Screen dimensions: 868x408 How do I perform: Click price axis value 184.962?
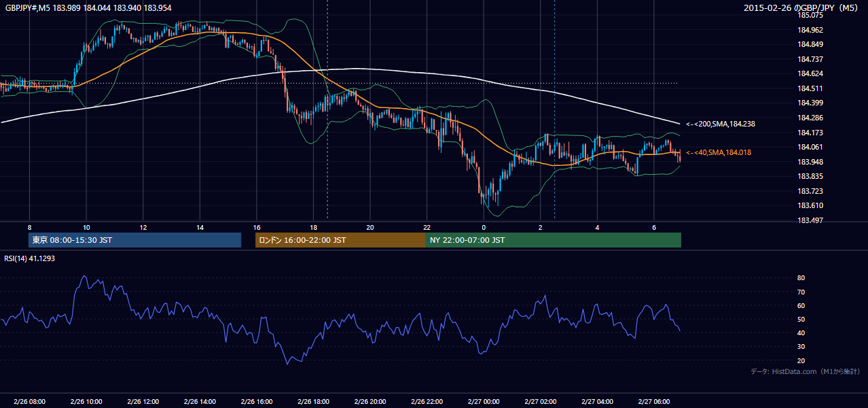pyautogui.click(x=810, y=30)
